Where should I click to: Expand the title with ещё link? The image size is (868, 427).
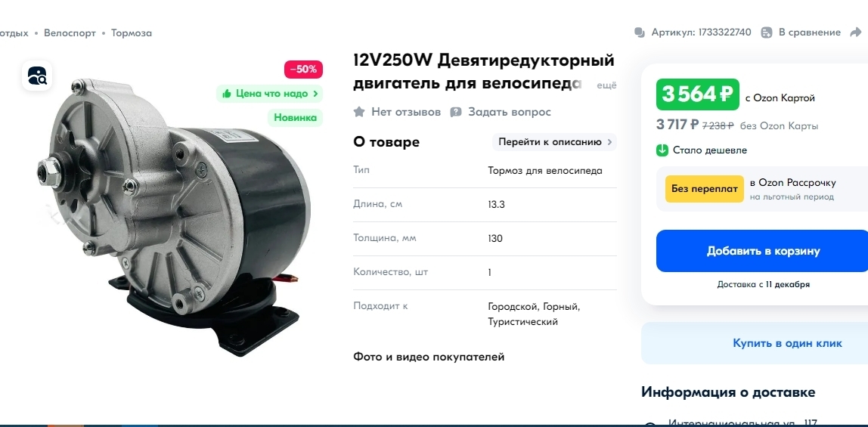coord(606,85)
